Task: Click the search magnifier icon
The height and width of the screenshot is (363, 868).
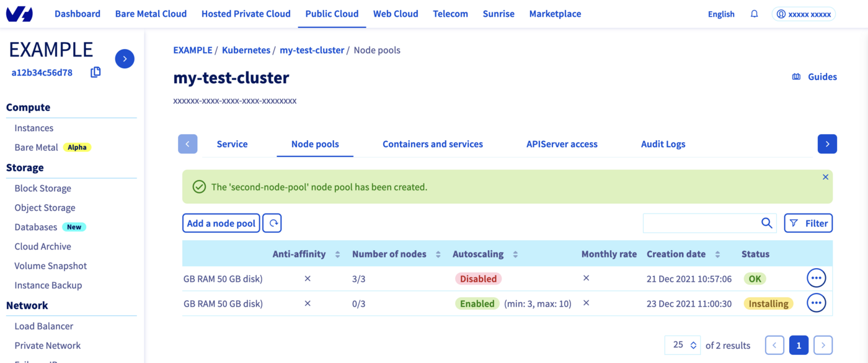Action: point(766,223)
